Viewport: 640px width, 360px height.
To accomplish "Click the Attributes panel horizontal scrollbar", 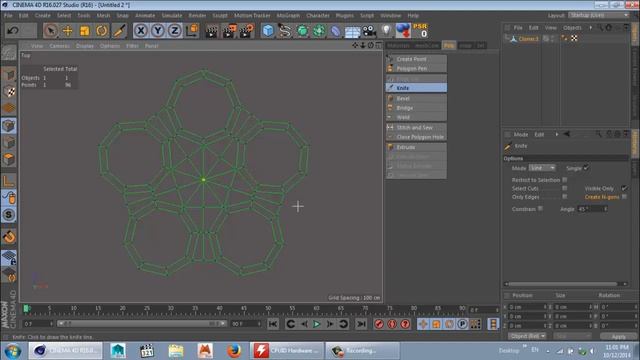I will (565, 284).
